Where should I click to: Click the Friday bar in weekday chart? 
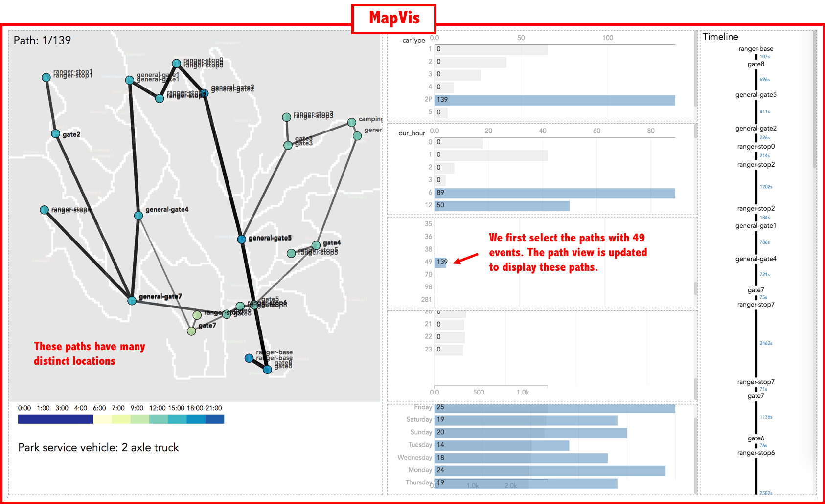(x=554, y=407)
